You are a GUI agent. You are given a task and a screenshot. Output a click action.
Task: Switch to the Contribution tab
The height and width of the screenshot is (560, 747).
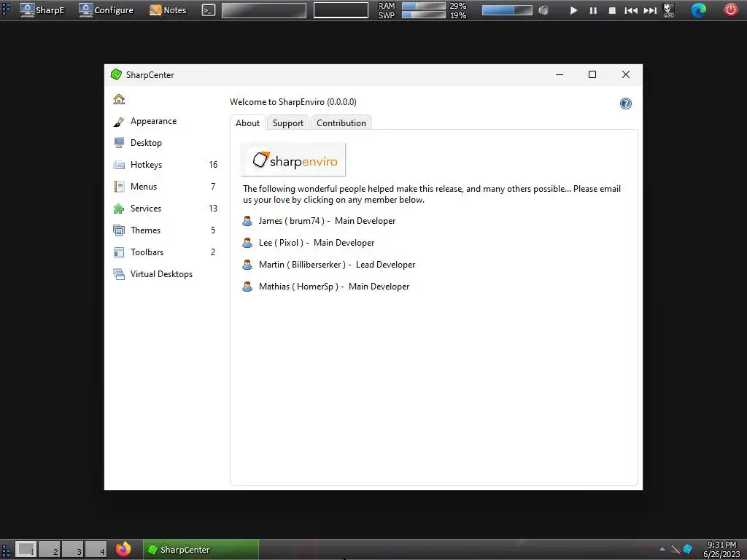[341, 122]
